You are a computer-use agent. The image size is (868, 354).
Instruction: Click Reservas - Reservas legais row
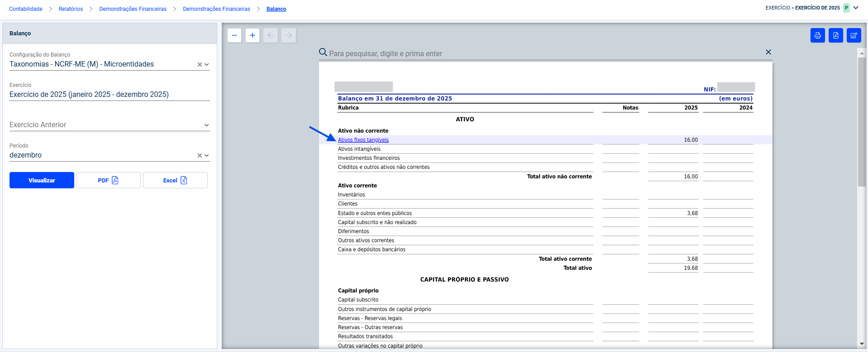click(545, 318)
